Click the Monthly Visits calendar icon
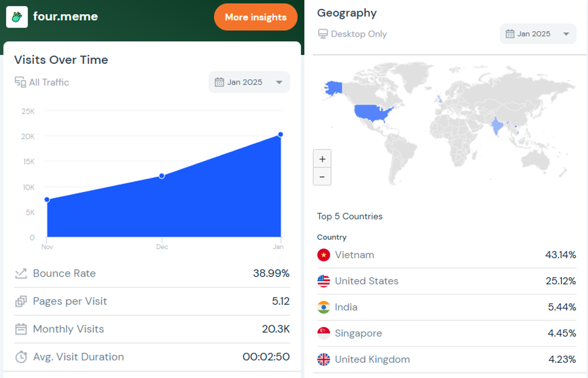588x378 pixels. 21,329
